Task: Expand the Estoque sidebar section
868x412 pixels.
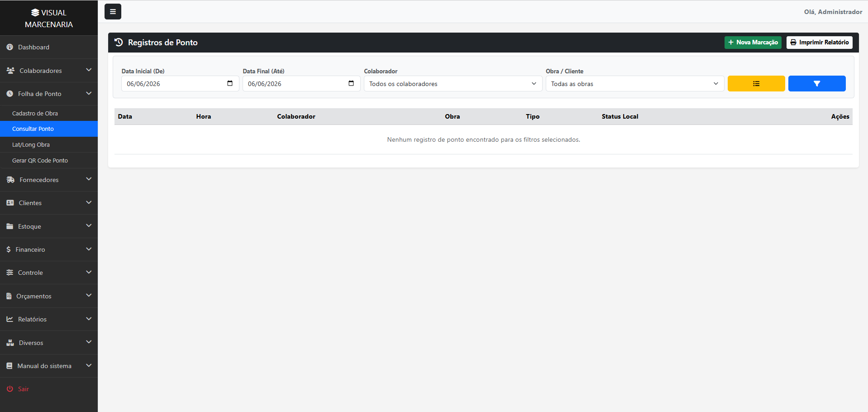Action: [49, 226]
